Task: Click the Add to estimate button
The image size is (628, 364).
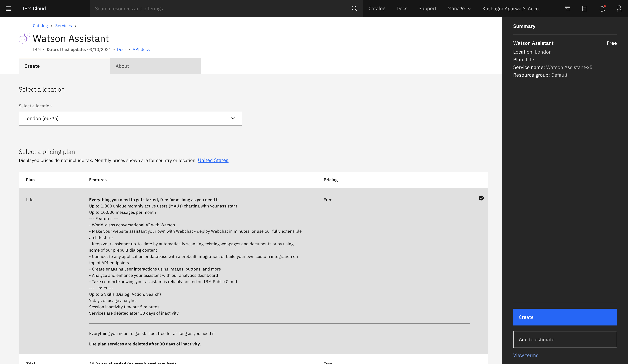Action: pyautogui.click(x=565, y=339)
